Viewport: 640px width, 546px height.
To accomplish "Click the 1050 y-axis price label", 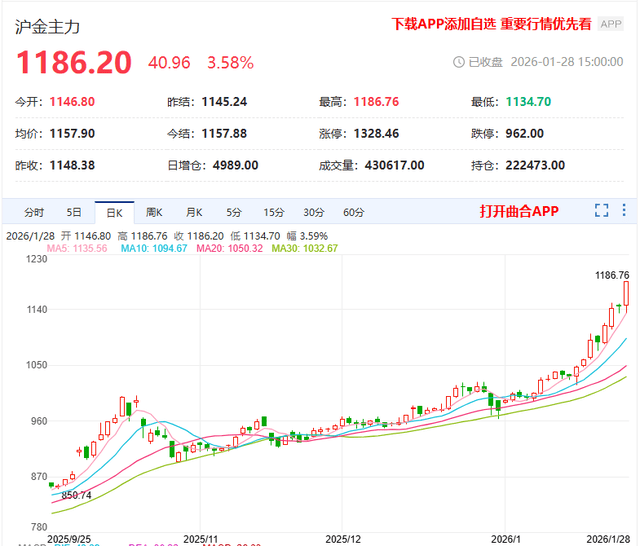I will pos(37,365).
